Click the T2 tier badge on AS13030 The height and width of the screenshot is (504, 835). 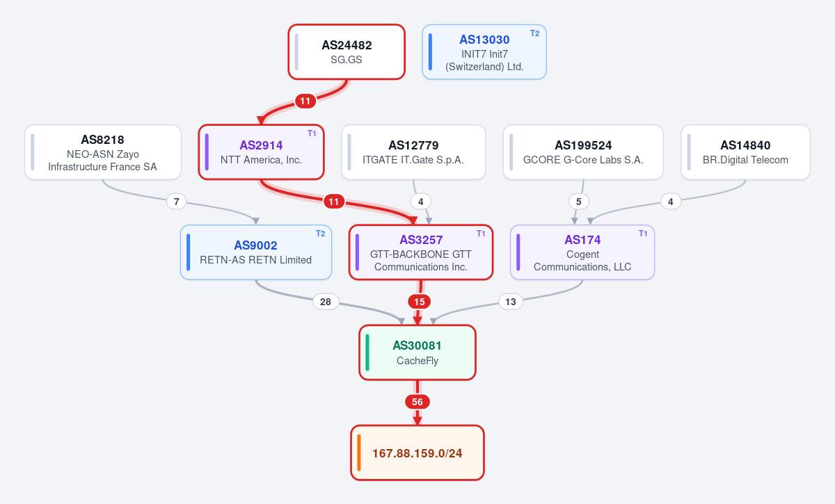[x=534, y=33]
